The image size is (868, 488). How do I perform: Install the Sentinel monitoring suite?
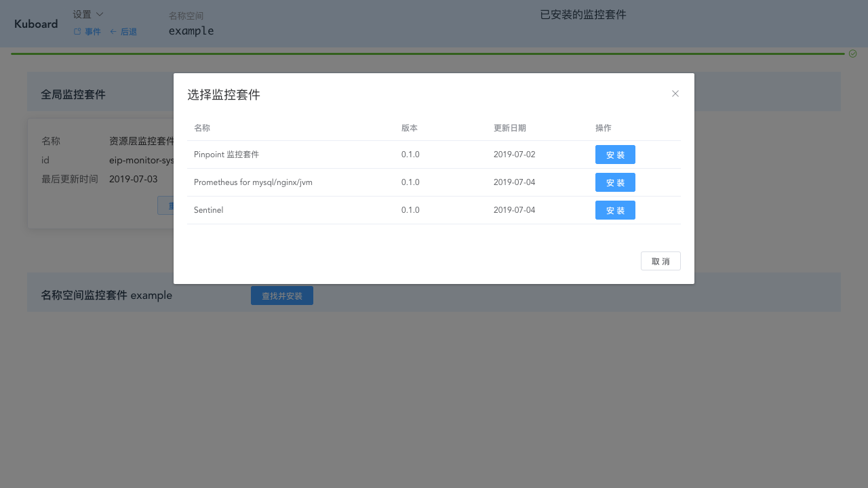[x=615, y=210]
